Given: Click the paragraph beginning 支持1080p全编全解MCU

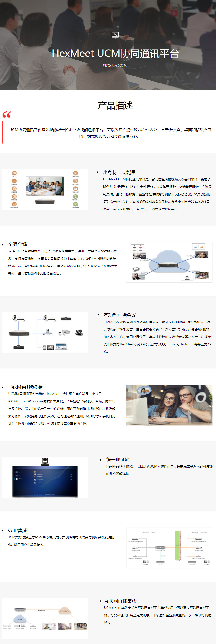Looking at the screenshot, I should click(63, 262).
